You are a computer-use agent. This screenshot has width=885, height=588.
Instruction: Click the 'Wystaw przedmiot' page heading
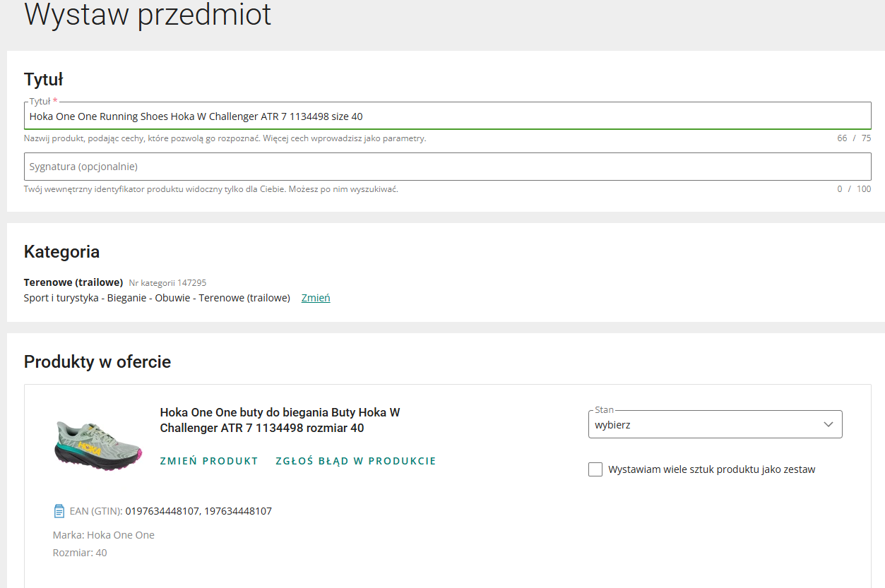click(148, 15)
